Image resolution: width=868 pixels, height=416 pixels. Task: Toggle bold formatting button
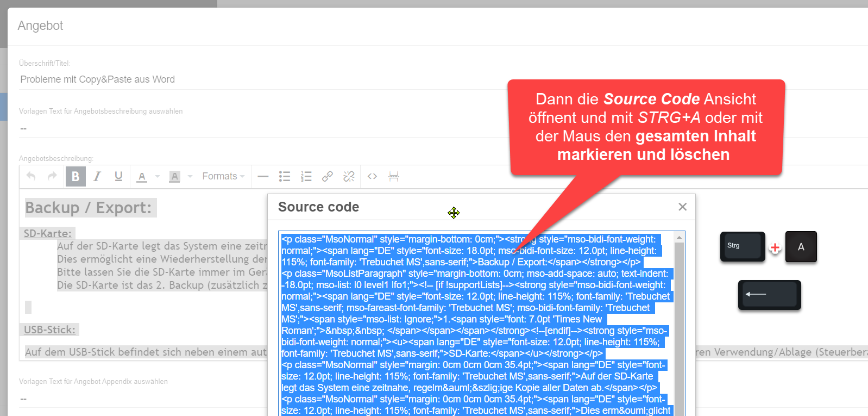click(76, 176)
